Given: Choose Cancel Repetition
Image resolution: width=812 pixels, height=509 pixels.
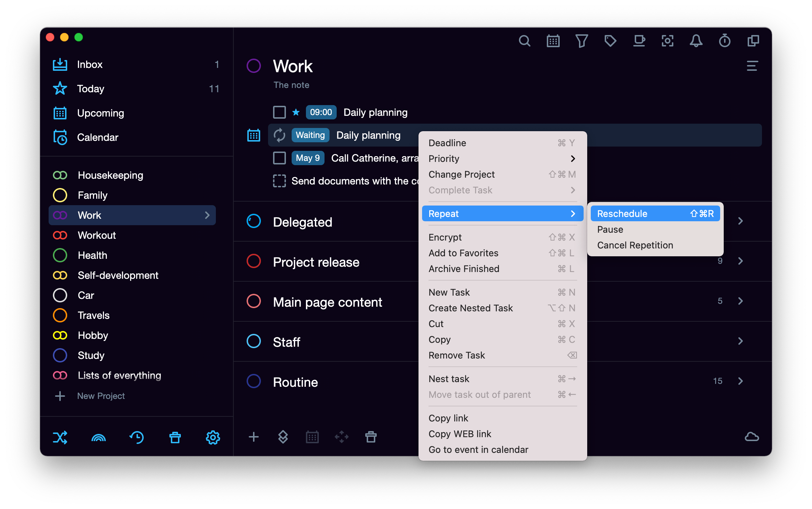Looking at the screenshot, I should (655, 245).
